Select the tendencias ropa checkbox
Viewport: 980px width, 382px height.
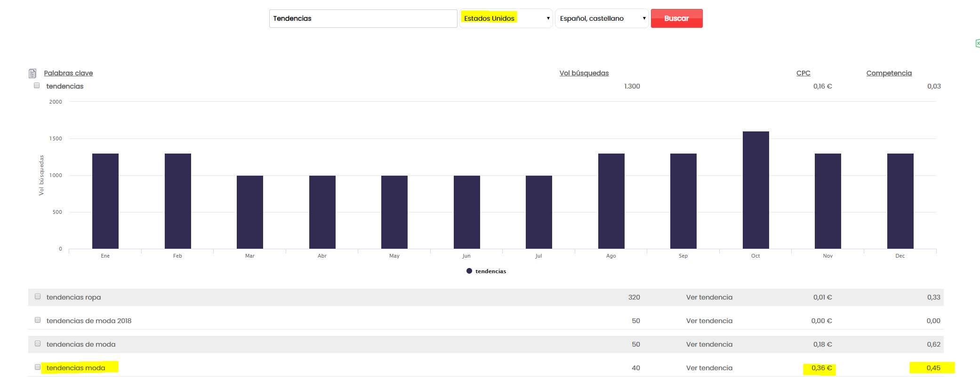(x=38, y=297)
